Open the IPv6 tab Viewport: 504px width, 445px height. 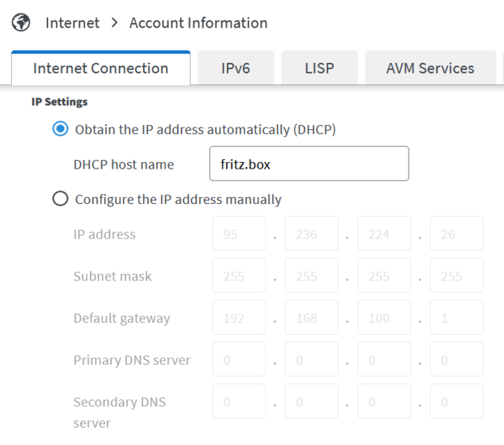click(x=235, y=69)
